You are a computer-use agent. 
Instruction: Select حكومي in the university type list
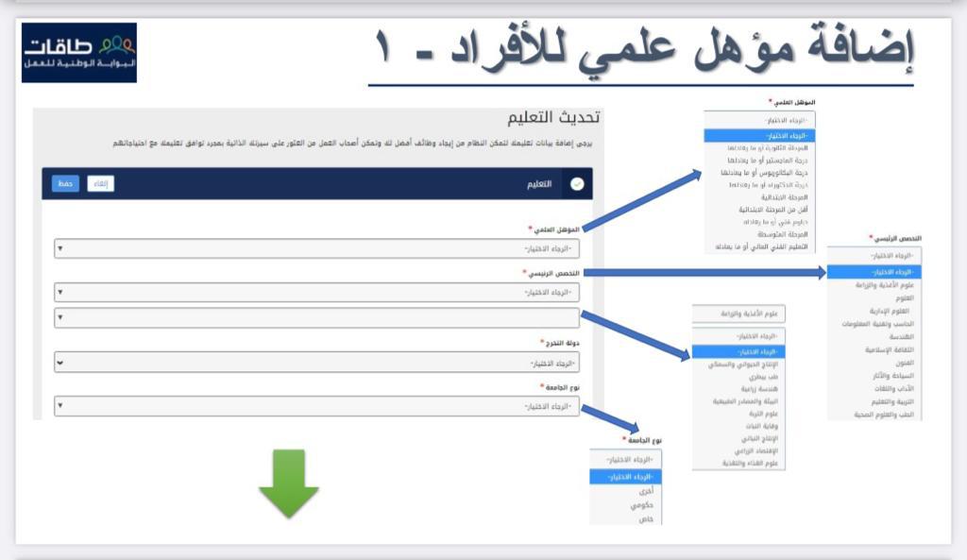pos(625,505)
